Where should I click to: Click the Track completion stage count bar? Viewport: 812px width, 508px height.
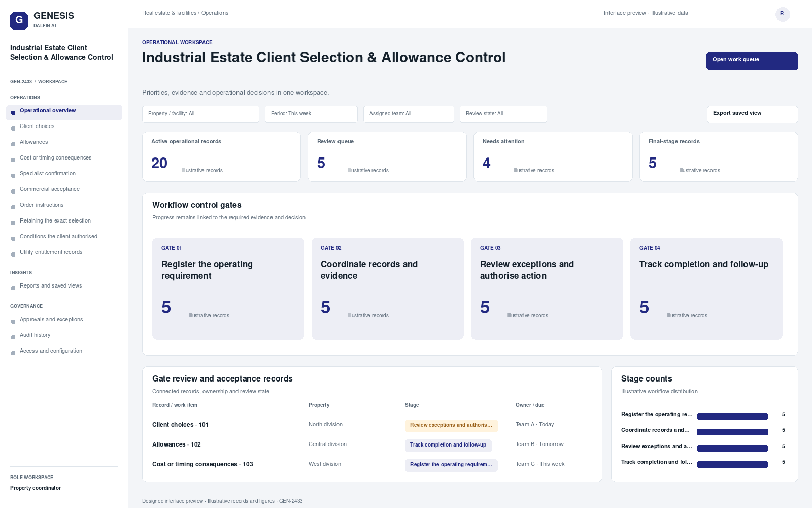pos(732,464)
